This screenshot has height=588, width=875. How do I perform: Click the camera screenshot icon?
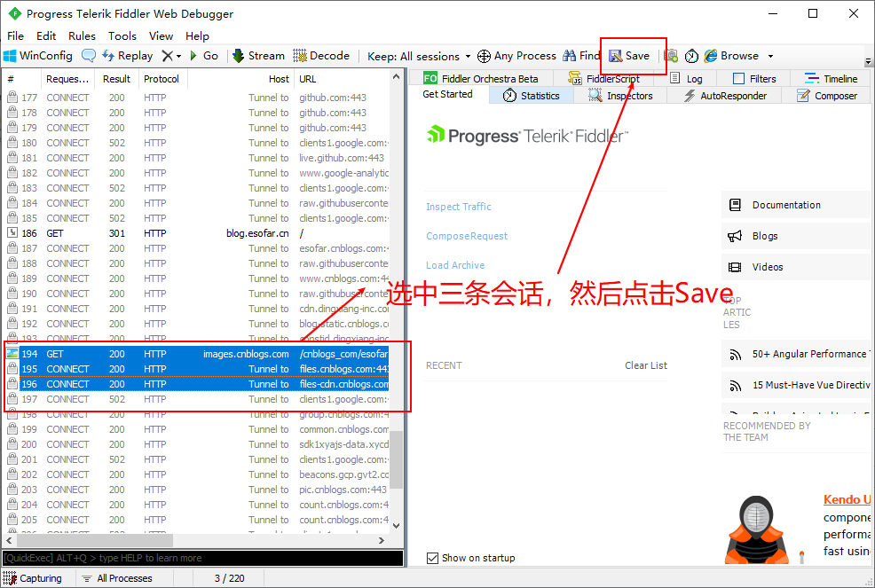coord(671,56)
